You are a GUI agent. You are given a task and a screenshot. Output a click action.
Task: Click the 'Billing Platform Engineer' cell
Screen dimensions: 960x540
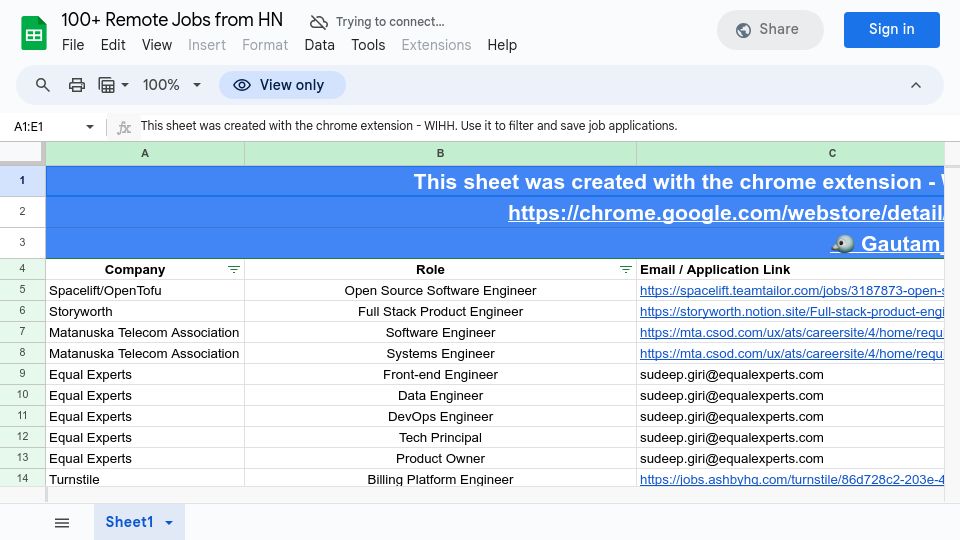click(x=440, y=478)
